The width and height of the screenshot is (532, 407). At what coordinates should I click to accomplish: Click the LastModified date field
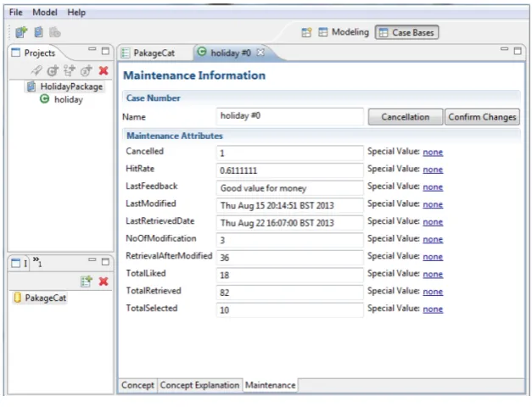(x=290, y=205)
